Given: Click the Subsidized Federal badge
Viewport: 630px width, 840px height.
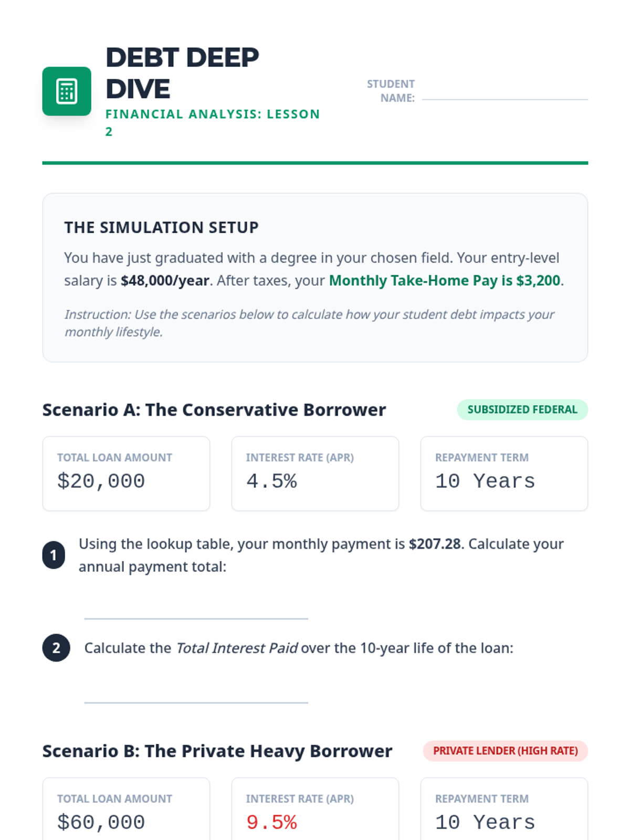Looking at the screenshot, I should coord(522,409).
